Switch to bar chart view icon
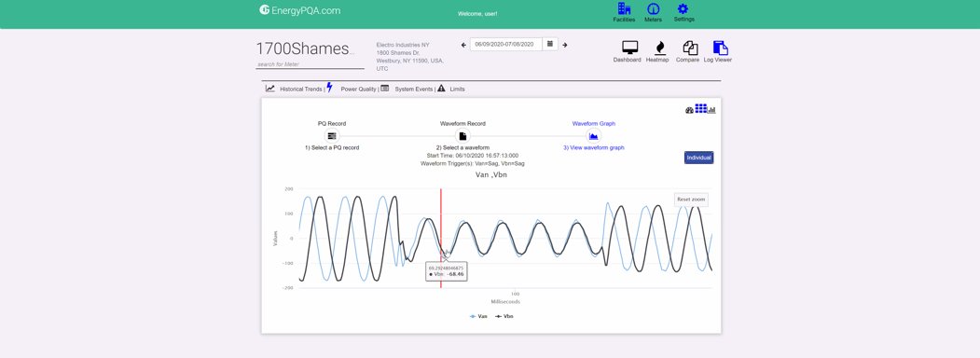 711,110
